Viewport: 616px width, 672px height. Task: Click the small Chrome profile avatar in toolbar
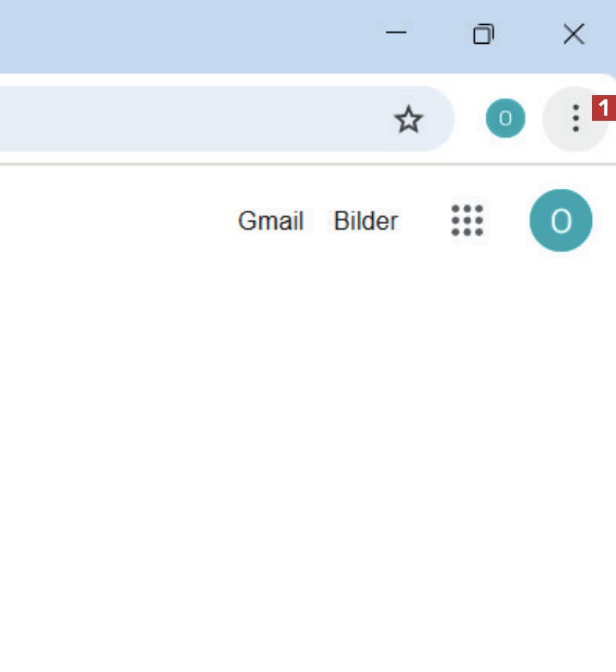(x=505, y=119)
